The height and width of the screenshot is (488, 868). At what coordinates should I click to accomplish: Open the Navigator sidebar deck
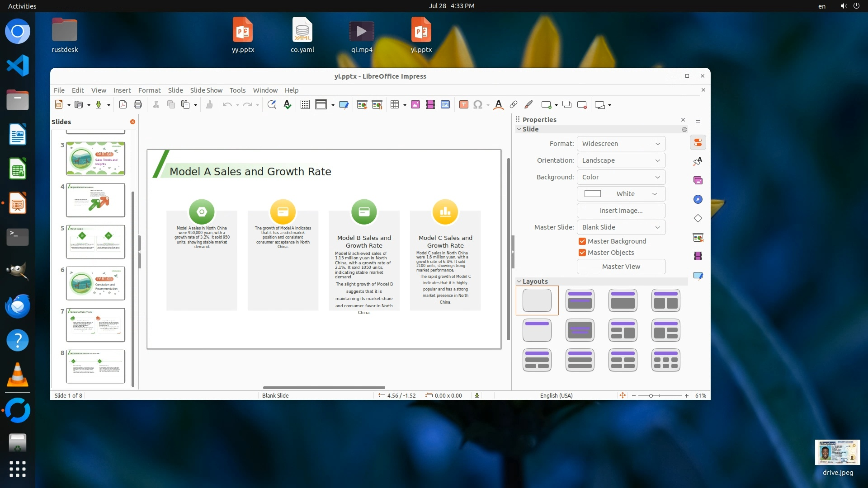tap(698, 200)
